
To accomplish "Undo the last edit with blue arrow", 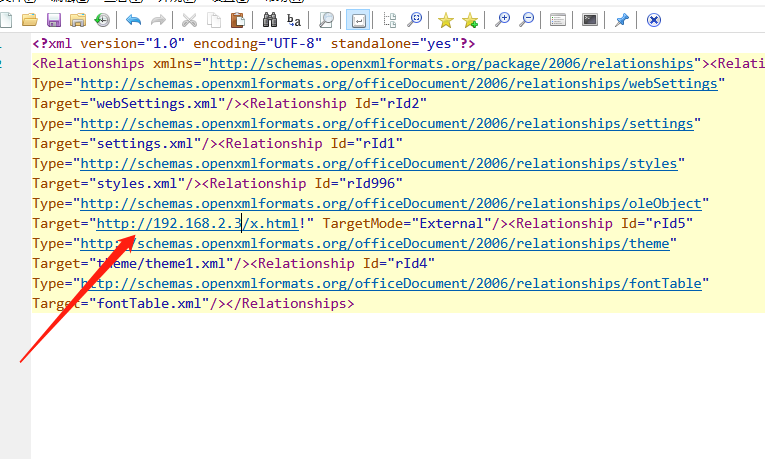I will point(133,20).
